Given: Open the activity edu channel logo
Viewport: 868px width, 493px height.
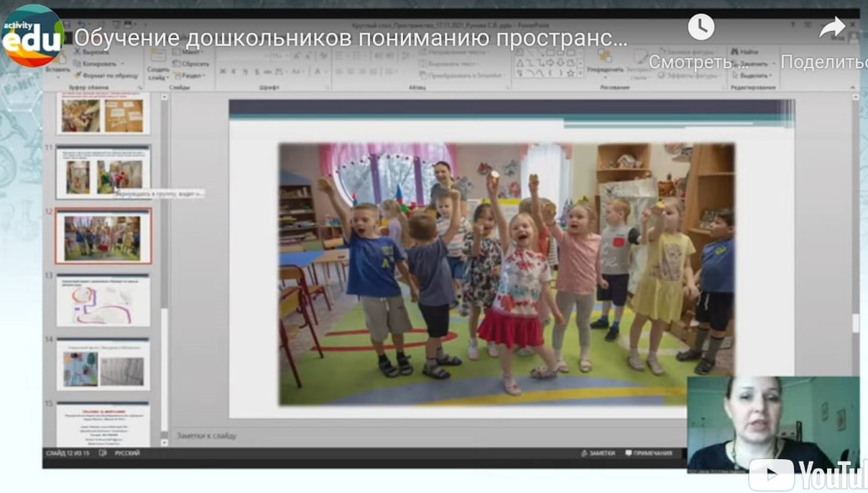Looking at the screenshot, I should click(33, 36).
